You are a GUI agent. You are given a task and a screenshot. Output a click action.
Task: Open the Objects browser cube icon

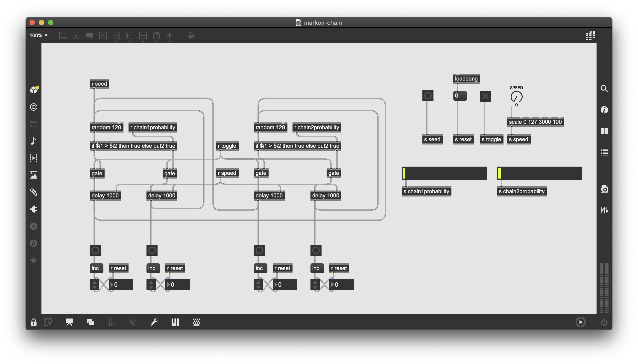coord(34,90)
